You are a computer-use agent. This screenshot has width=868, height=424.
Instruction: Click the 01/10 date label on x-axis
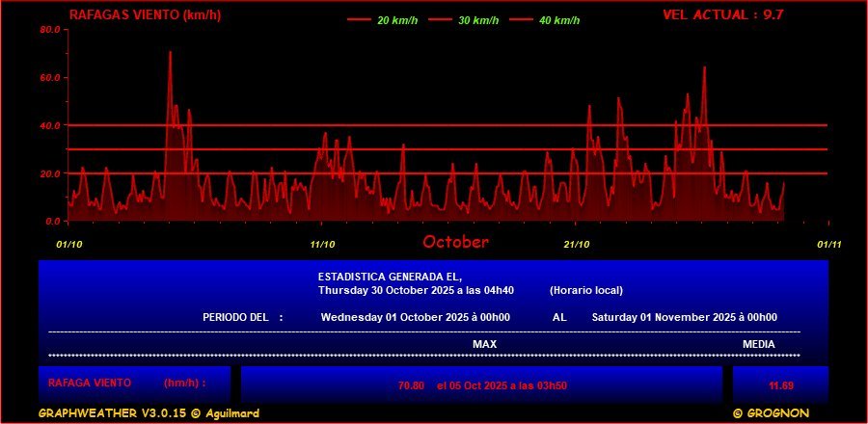click(x=69, y=244)
